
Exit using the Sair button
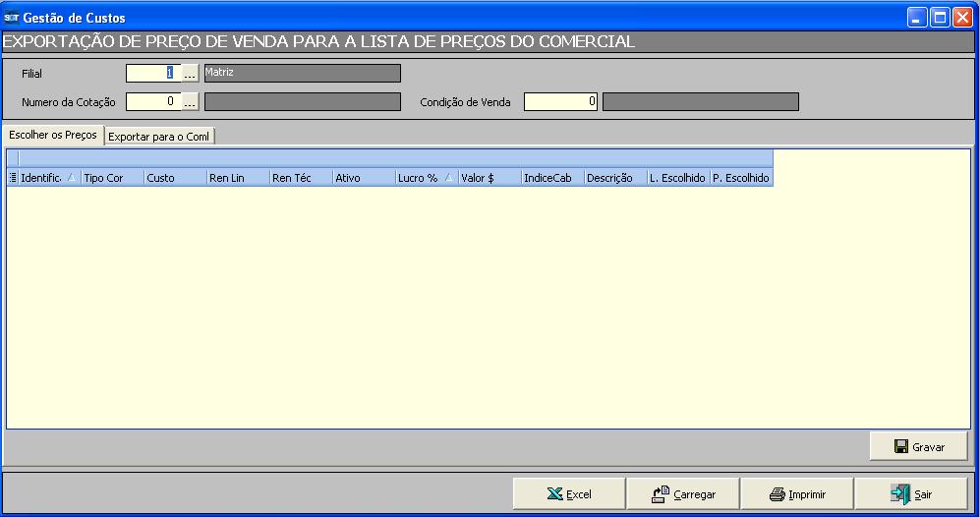click(911, 494)
